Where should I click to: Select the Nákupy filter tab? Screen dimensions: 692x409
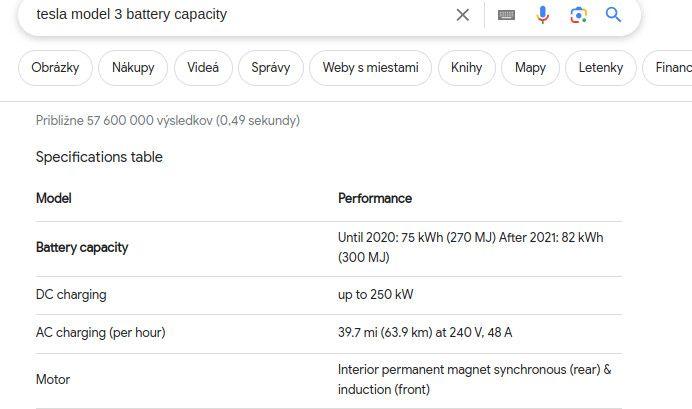coord(133,68)
